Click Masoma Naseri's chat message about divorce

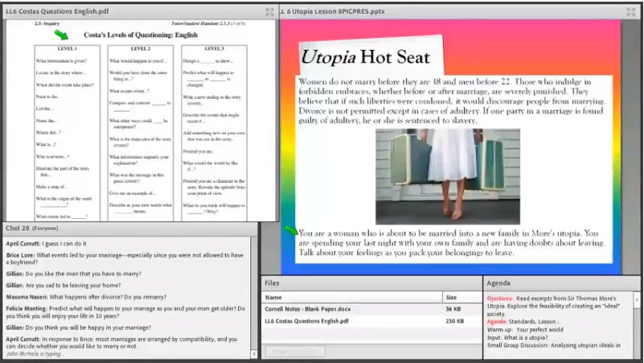(86, 297)
